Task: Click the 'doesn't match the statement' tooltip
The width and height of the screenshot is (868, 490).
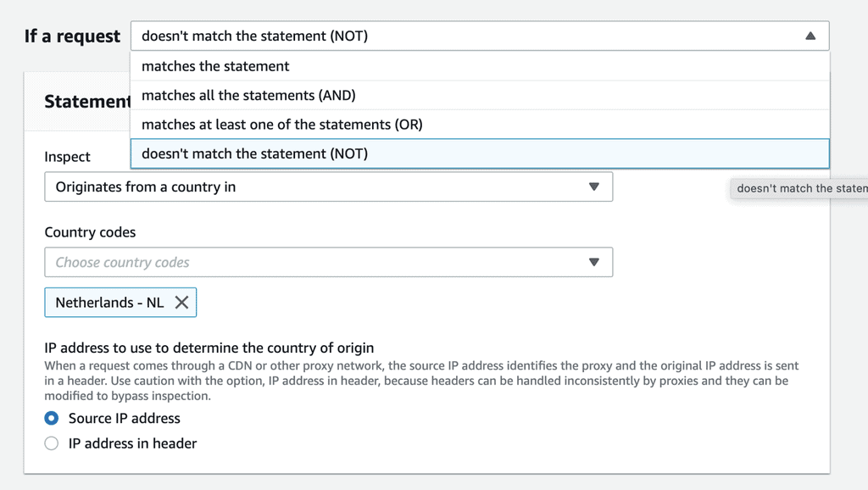Action: pos(798,188)
